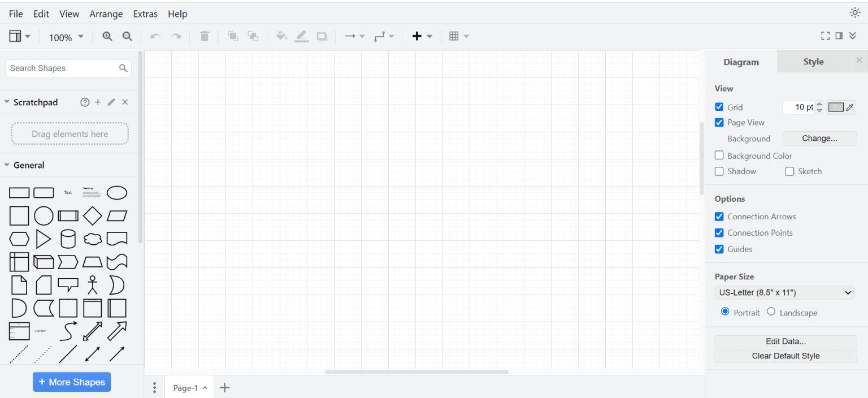Select the Ellipse shape in General shapes
Viewport: 868px width, 398px height.
click(117, 192)
